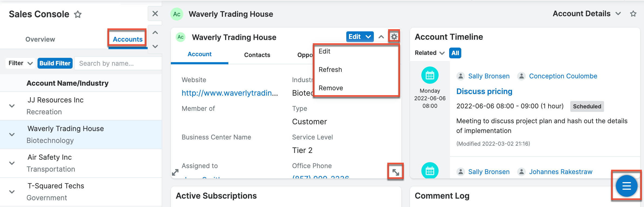Select Refresh from the open menu
Screen dimensions: 644x207
pyautogui.click(x=330, y=69)
